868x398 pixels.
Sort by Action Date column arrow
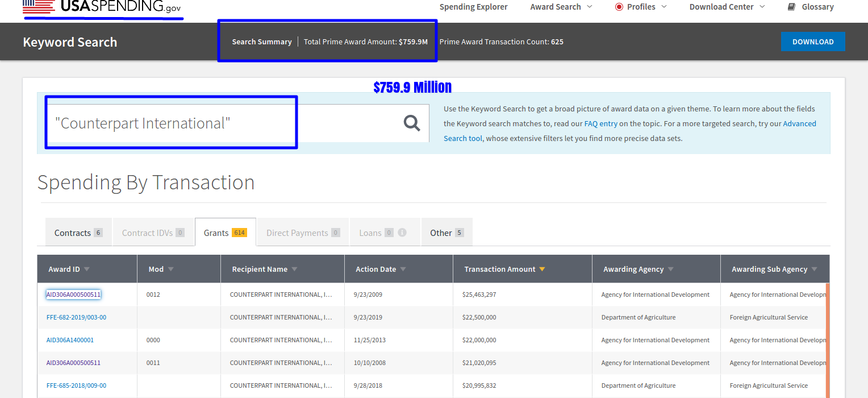[403, 270]
